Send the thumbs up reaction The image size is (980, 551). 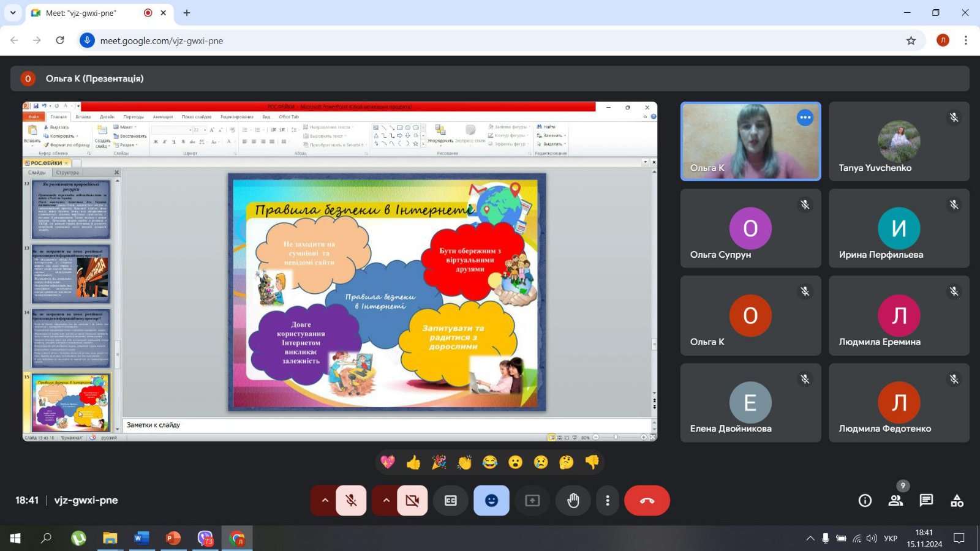413,462
